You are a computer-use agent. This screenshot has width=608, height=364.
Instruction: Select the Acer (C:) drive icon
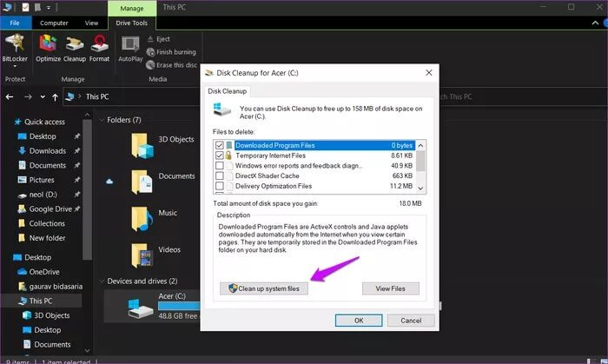pyautogui.click(x=141, y=309)
